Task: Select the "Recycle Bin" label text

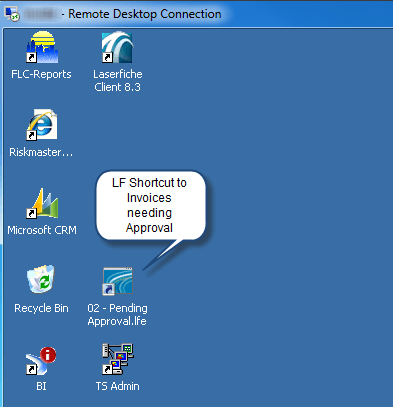Action: click(x=41, y=308)
